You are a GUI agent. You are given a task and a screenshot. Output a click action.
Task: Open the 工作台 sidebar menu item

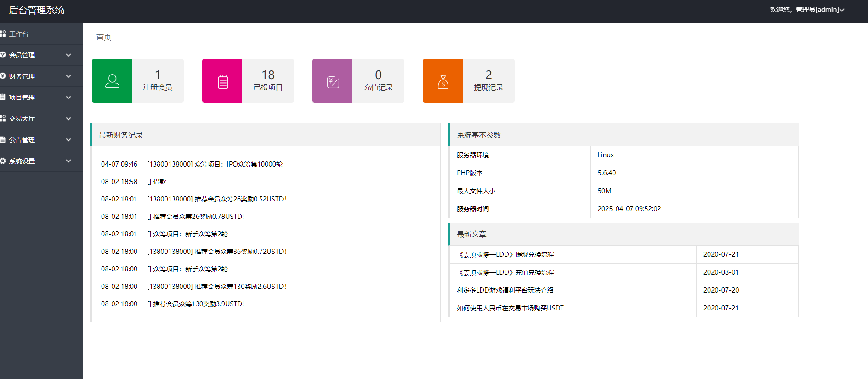[x=19, y=34]
